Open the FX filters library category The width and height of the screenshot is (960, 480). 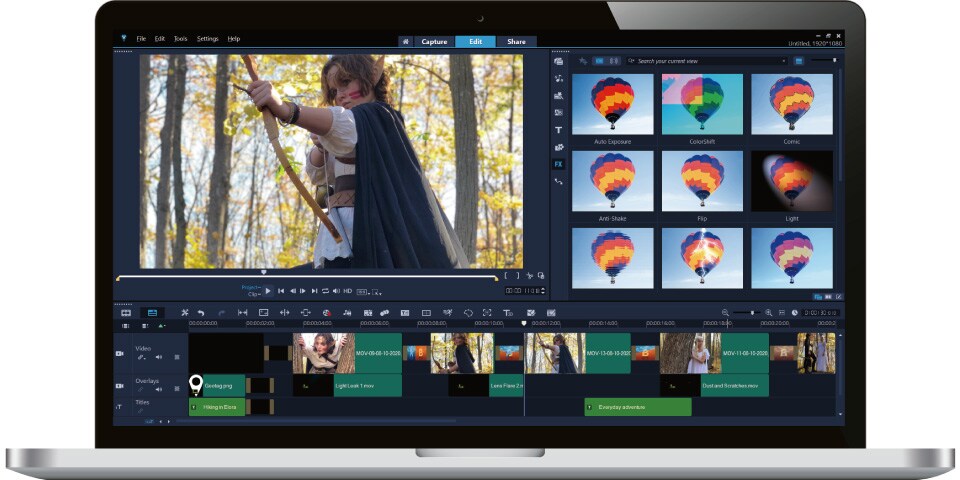pos(558,164)
